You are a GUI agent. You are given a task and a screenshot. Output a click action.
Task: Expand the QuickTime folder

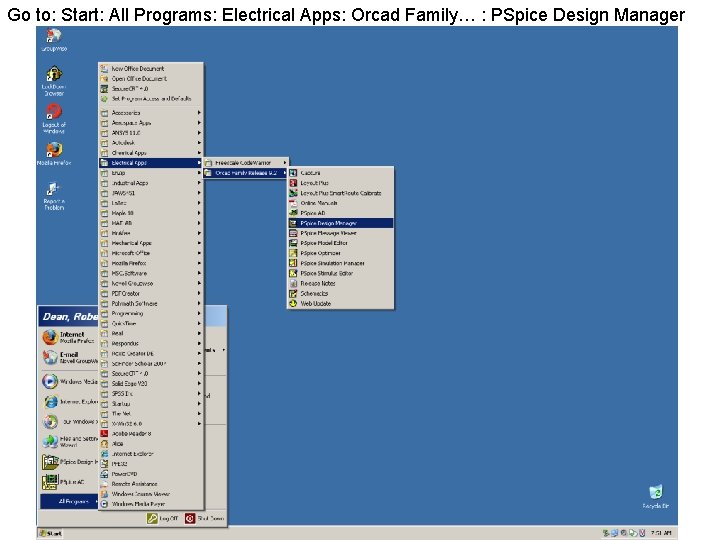click(151, 323)
